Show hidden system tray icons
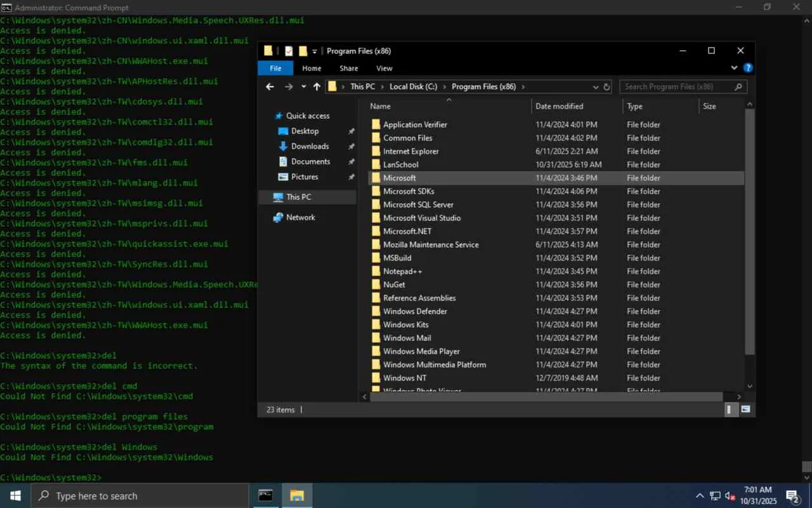The width and height of the screenshot is (812, 508). (700, 495)
